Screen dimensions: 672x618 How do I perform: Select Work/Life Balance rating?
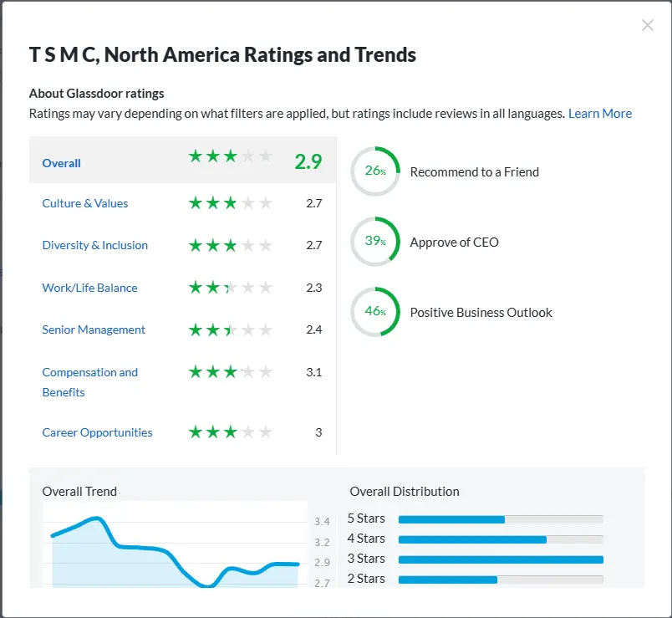pos(89,288)
